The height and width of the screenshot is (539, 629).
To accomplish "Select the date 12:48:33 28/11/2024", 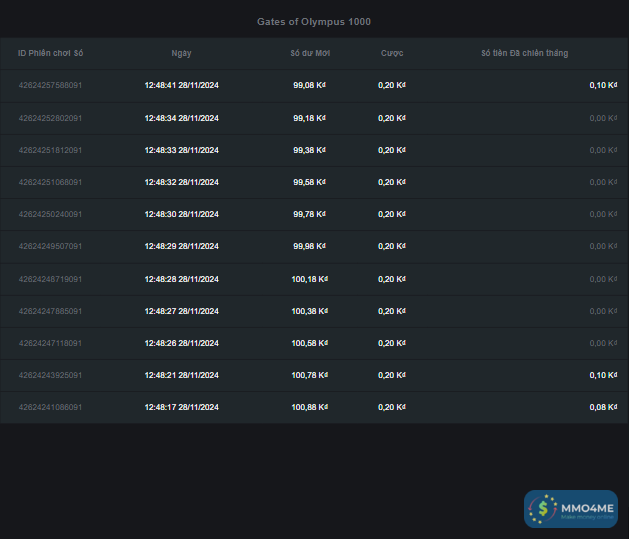I will tap(182, 150).
